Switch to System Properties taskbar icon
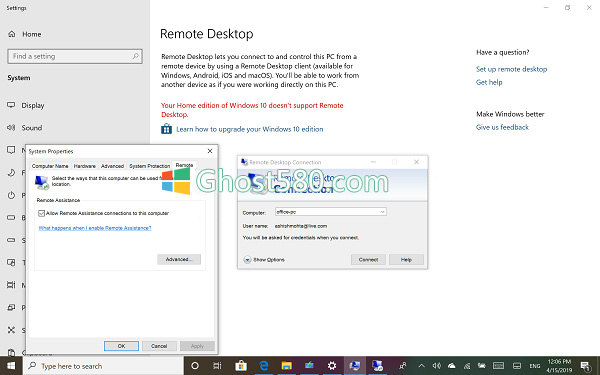600x375 pixels. [355, 366]
